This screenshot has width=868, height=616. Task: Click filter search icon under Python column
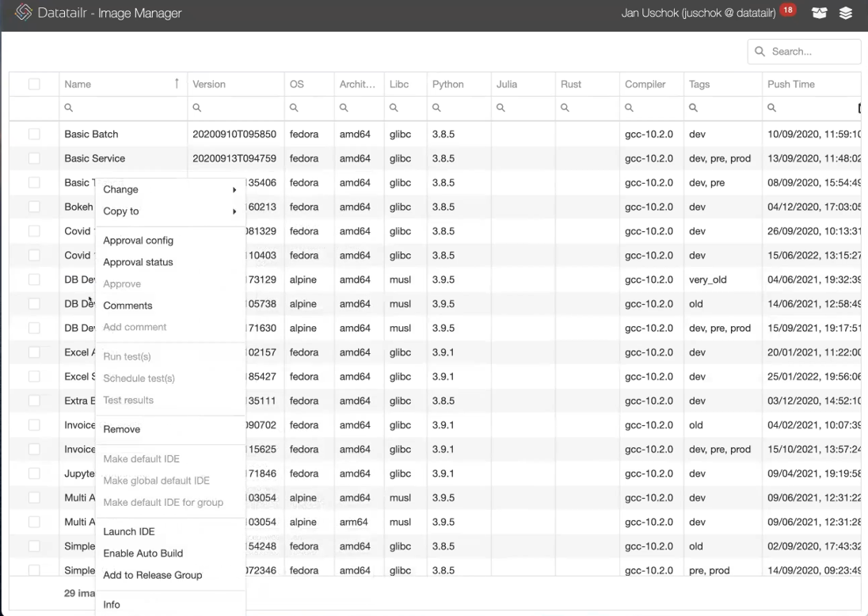(x=436, y=108)
